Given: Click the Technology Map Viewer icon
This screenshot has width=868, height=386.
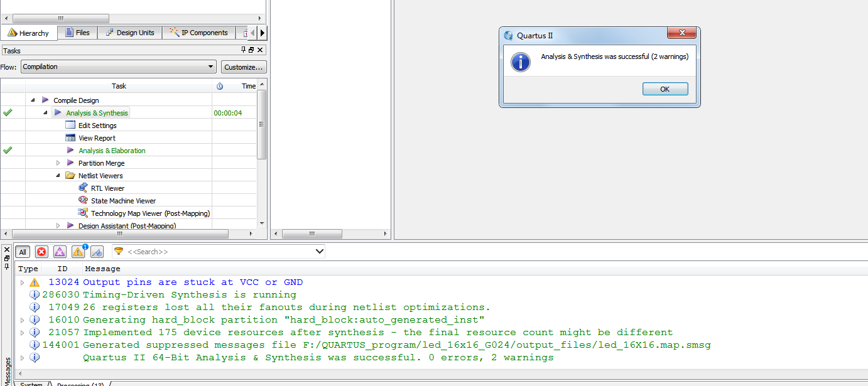Looking at the screenshot, I should [x=83, y=213].
